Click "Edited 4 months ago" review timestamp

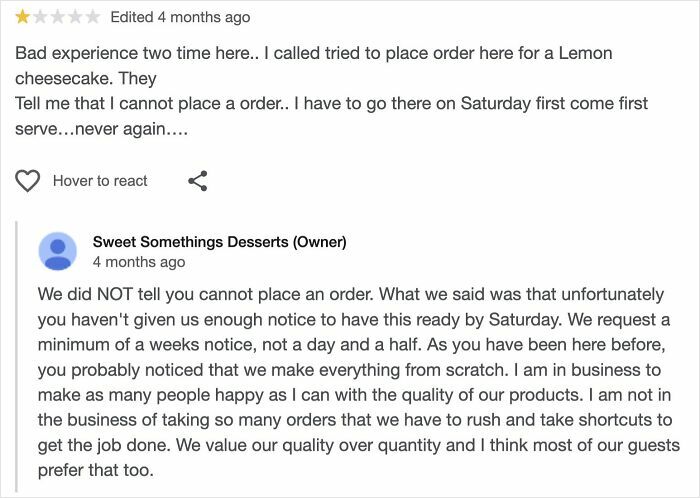(x=180, y=17)
